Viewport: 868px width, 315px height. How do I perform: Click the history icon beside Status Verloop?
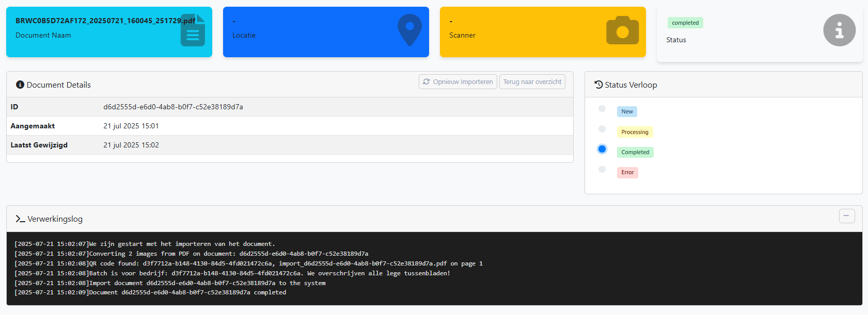pyautogui.click(x=598, y=85)
